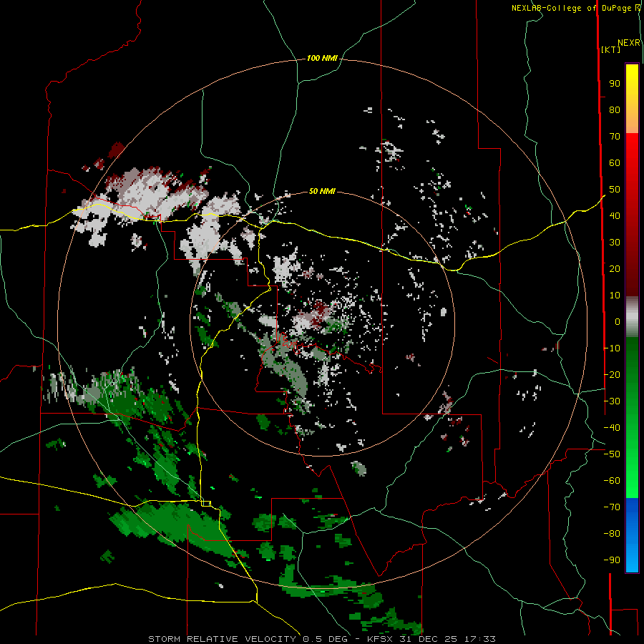Click the "NEXLAB-College of DuPage" header text
This screenshot has height=644, width=644.
coord(572,8)
